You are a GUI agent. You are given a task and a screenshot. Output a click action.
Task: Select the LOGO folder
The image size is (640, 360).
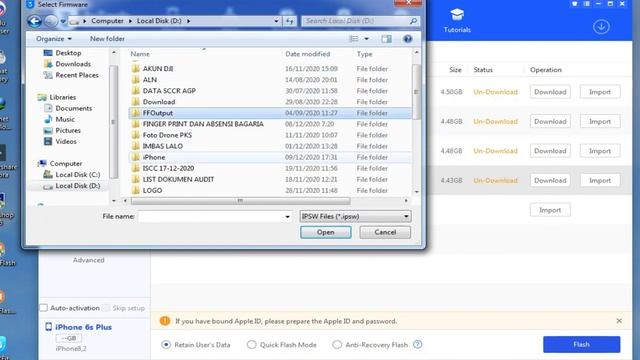pyautogui.click(x=270, y=190)
